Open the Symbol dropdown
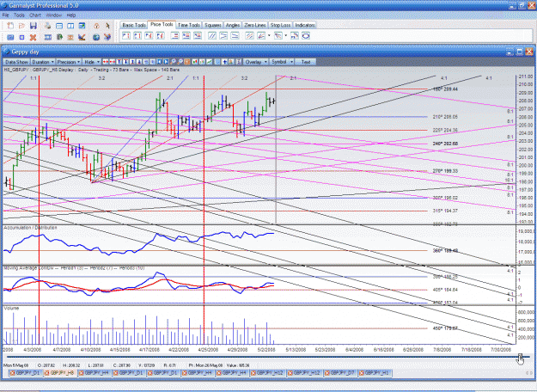The image size is (537, 392). (x=282, y=62)
